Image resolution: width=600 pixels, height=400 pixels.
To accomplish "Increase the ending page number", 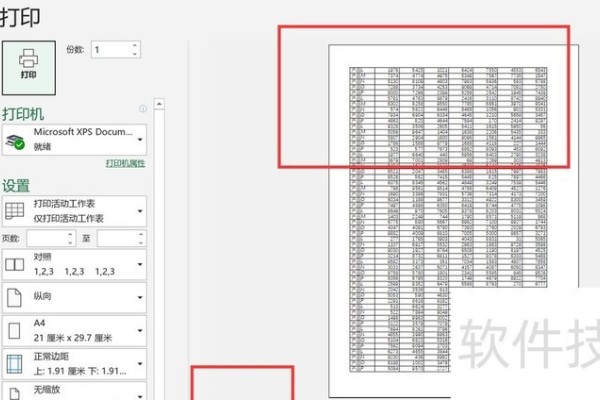I will coord(141,234).
